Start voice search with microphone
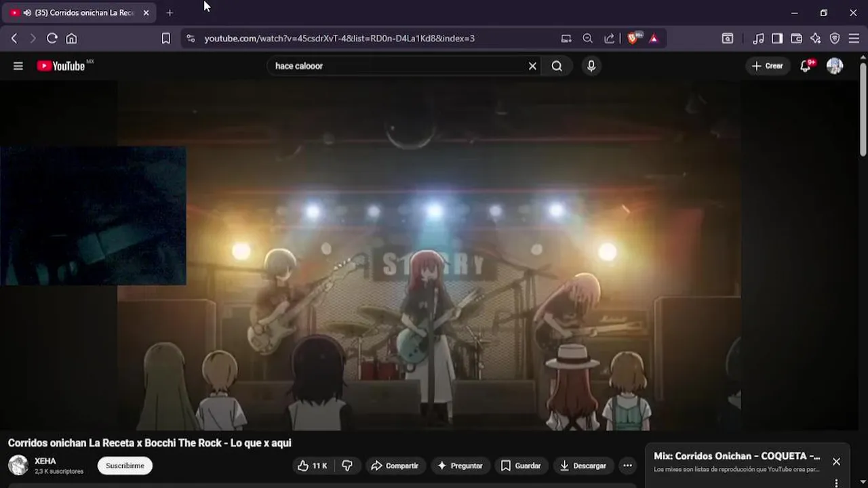 [591, 66]
